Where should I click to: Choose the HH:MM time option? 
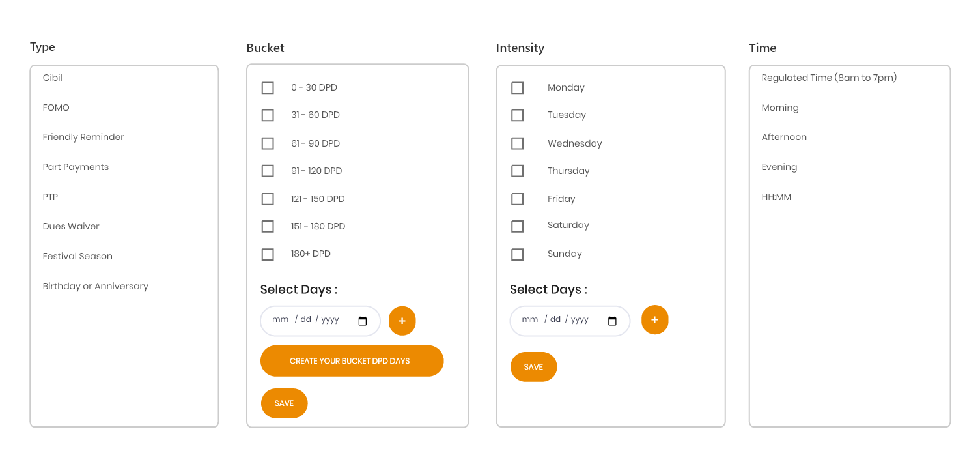tap(776, 197)
